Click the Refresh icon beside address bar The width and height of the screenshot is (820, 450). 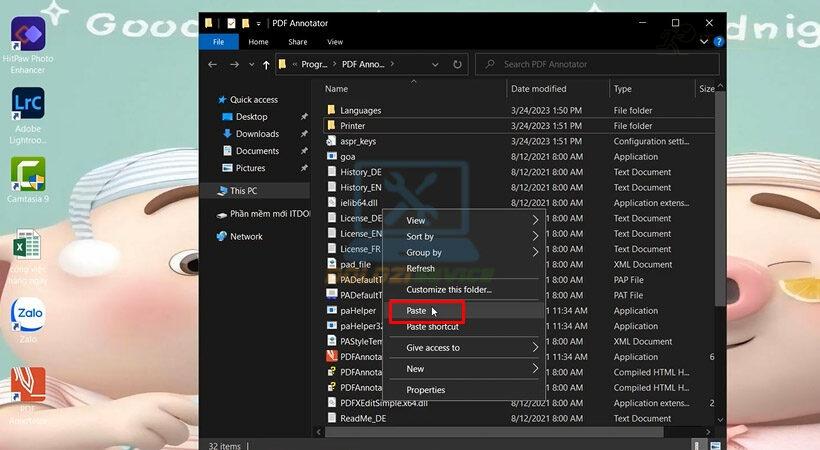(x=457, y=64)
